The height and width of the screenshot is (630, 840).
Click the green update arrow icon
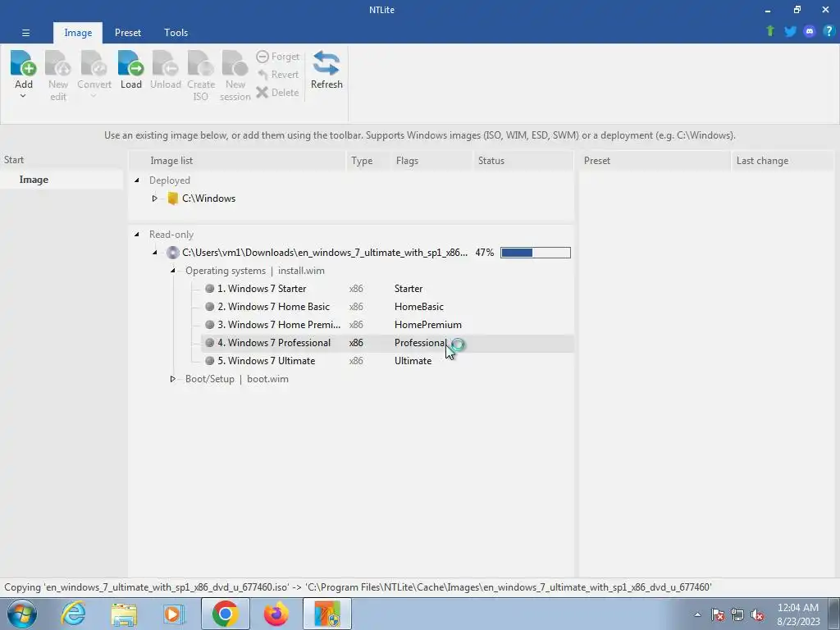coord(770,31)
